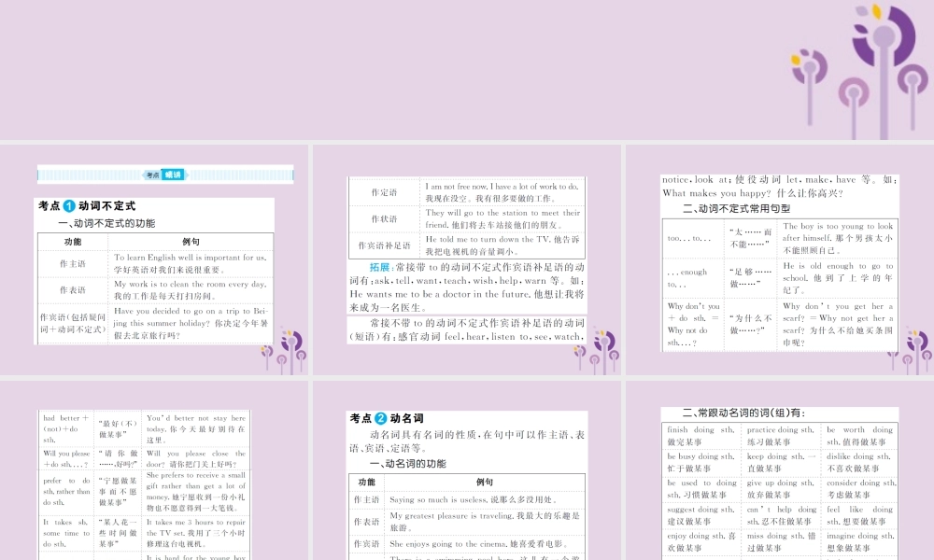
Task: Click the 'be worth doing sth.' cell
Action: click(859, 436)
